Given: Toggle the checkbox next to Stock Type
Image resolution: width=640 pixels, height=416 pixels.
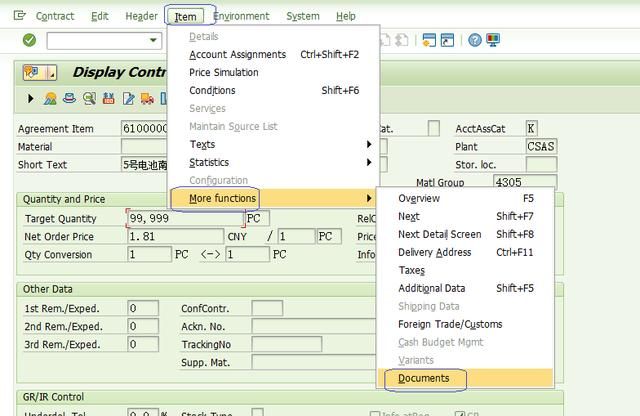Looking at the screenshot, I should point(257,413).
